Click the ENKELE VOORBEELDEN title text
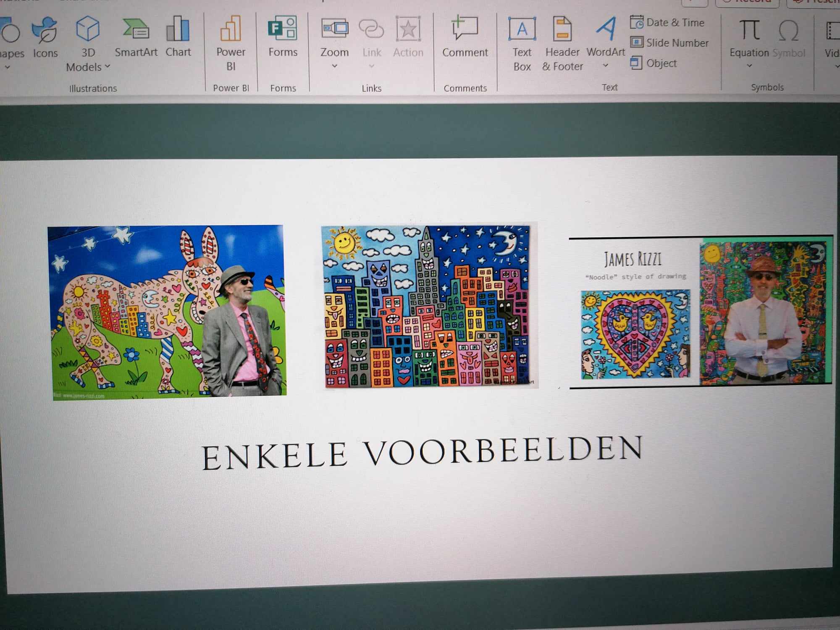This screenshot has width=840, height=630. tap(422, 453)
